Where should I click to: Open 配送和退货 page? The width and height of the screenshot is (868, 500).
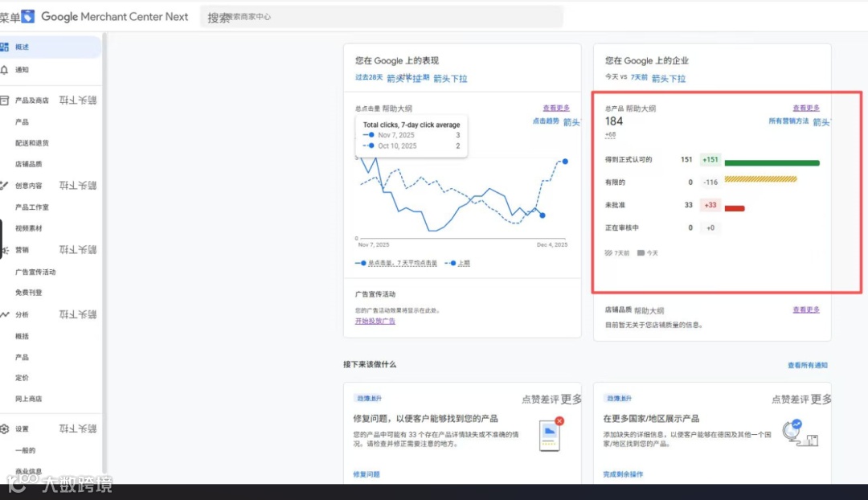[32, 143]
